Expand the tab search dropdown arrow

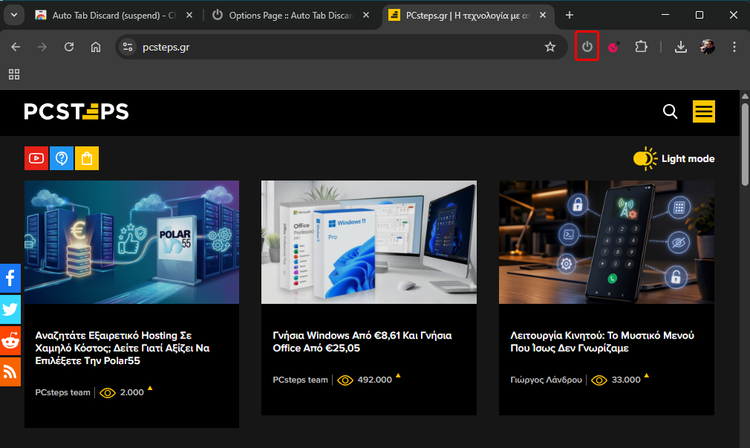click(x=14, y=15)
